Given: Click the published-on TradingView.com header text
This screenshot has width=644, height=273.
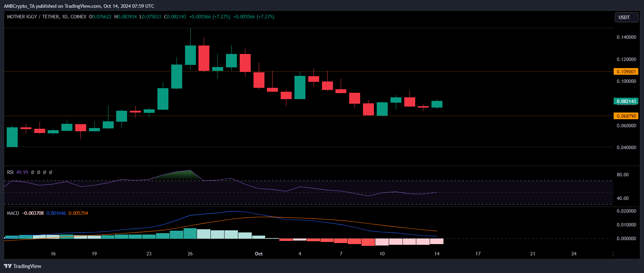Looking at the screenshot, I should coord(79,6).
